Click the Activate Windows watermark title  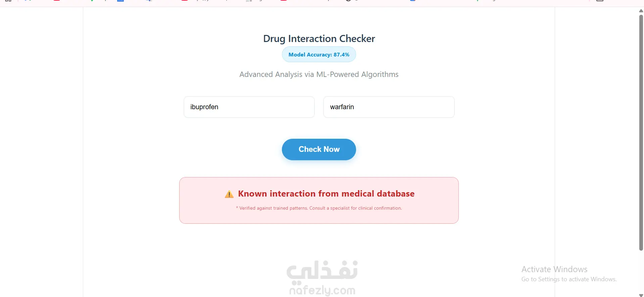click(x=554, y=269)
